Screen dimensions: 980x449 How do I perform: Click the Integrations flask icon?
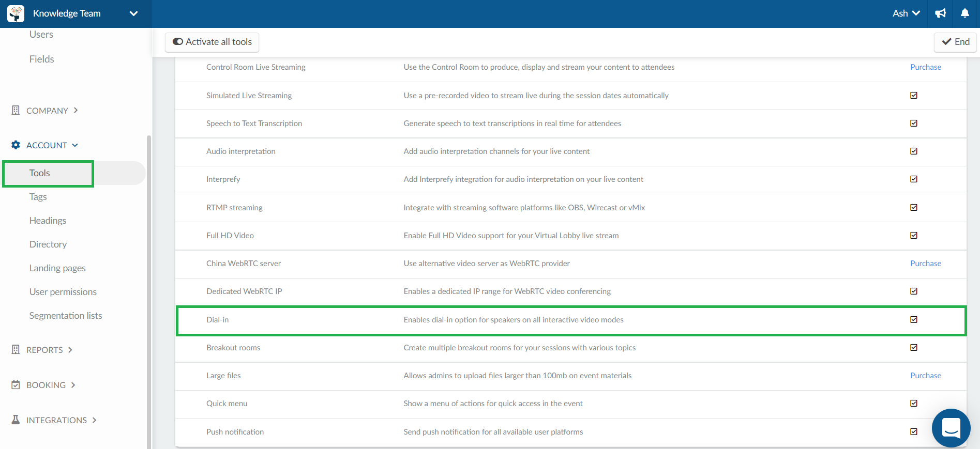(x=16, y=420)
